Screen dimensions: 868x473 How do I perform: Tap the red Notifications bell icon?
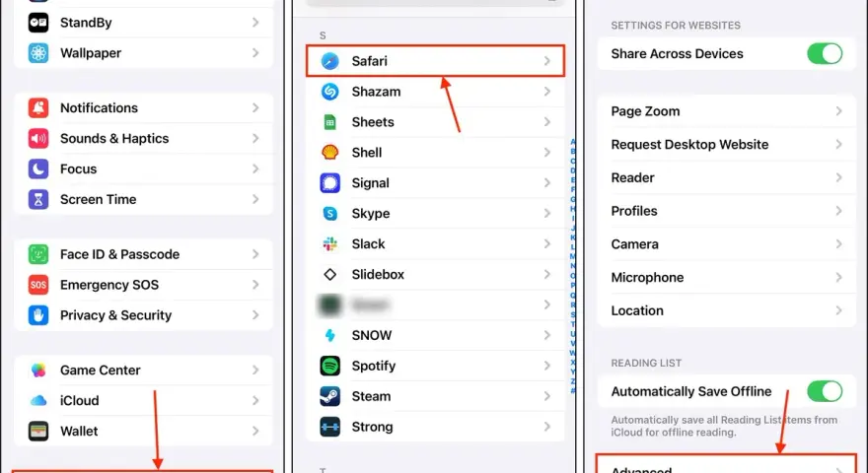point(38,107)
